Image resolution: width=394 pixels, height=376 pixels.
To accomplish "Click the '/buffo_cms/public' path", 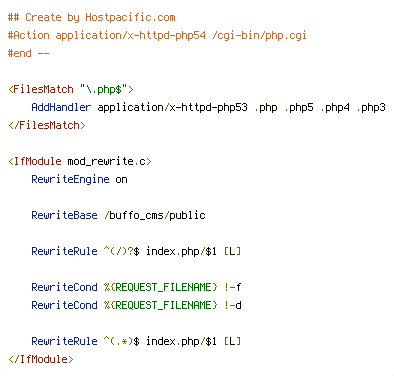I will (155, 215).
